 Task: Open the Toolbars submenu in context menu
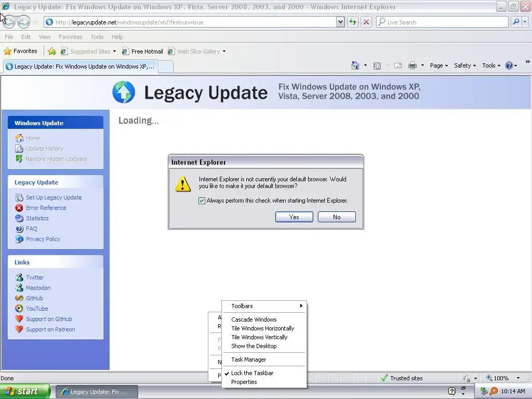(264, 306)
